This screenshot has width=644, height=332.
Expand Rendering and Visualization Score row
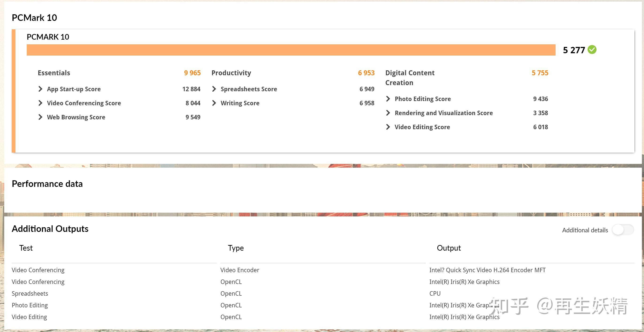(x=388, y=113)
